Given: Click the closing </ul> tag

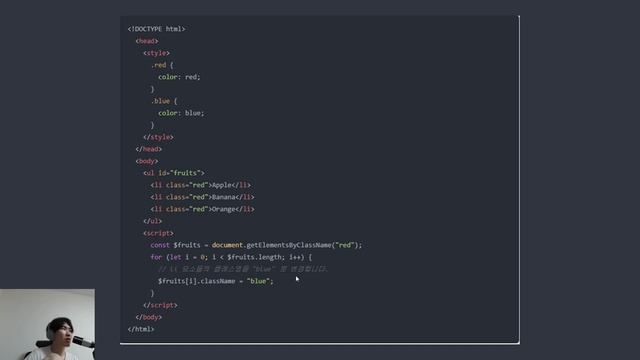Looking at the screenshot, I should pyautogui.click(x=153, y=221).
